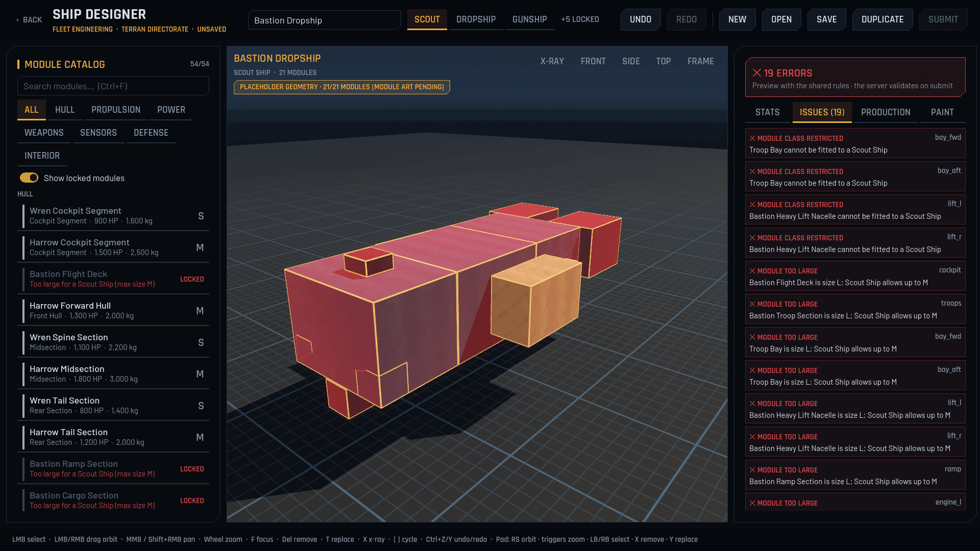Select Wren Tail Section module
This screenshot has width=980, height=551.
(113, 406)
